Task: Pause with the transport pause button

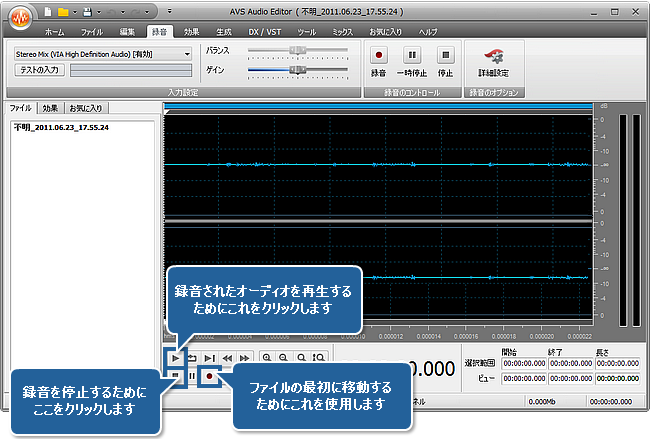Action: pyautogui.click(x=192, y=376)
